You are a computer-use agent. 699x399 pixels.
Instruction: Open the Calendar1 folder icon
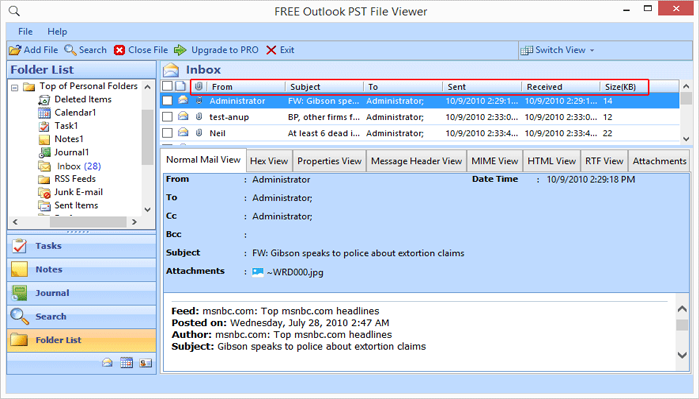click(x=44, y=113)
